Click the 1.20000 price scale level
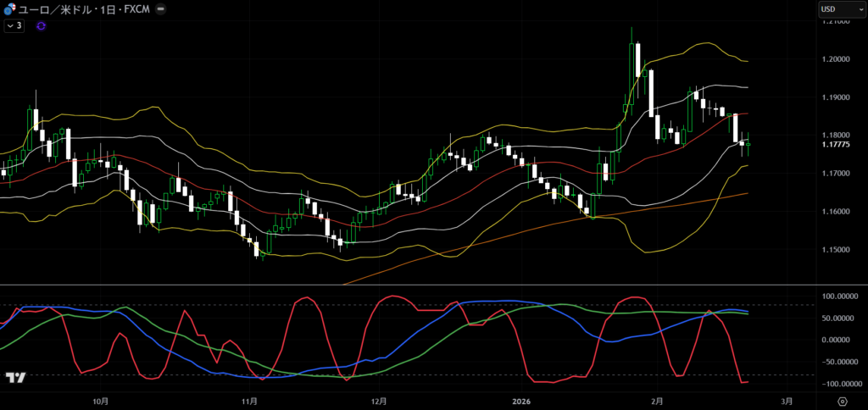868x410 pixels. point(837,58)
